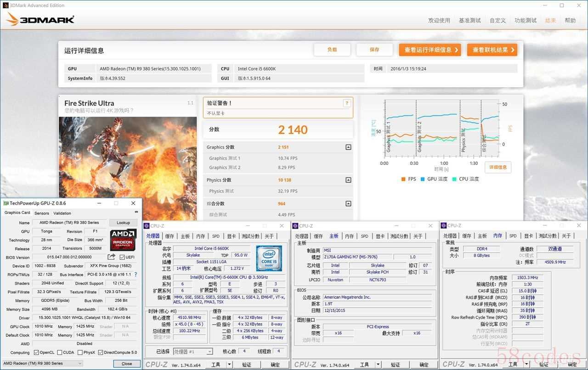Open the 自定义 tab in 3DMark
The height and width of the screenshot is (370, 588).
point(498,20)
